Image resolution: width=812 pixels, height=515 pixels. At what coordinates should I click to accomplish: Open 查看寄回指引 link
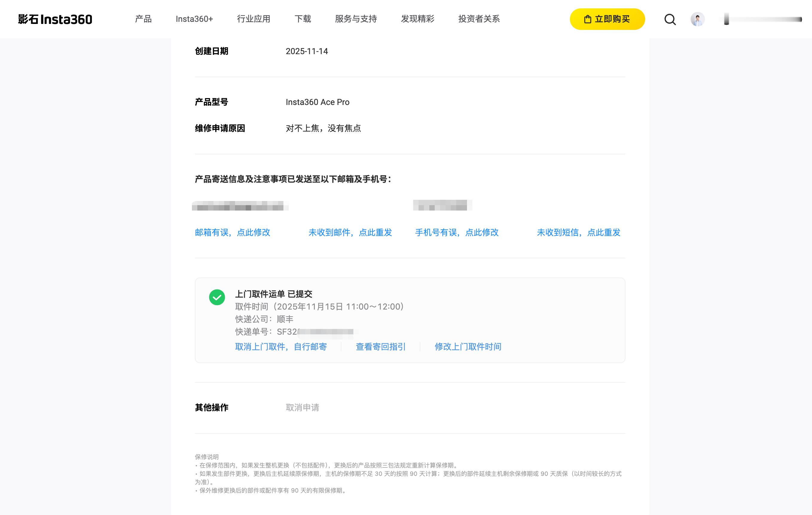(380, 347)
